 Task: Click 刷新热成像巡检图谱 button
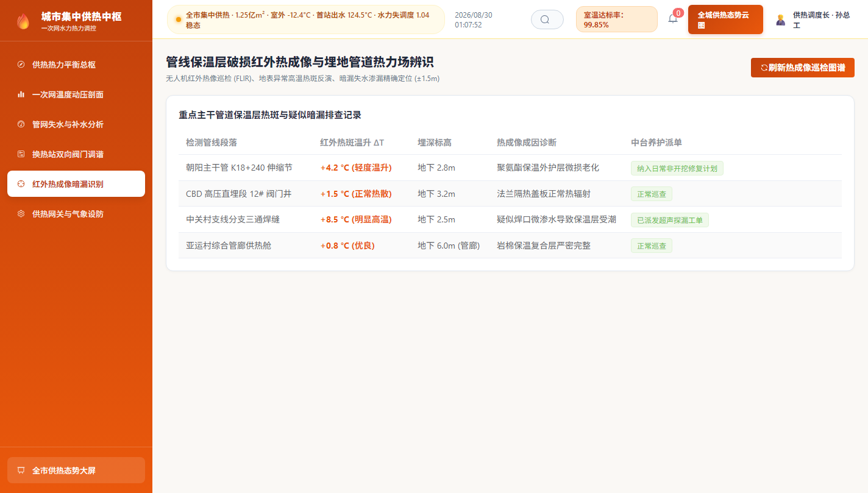click(802, 68)
